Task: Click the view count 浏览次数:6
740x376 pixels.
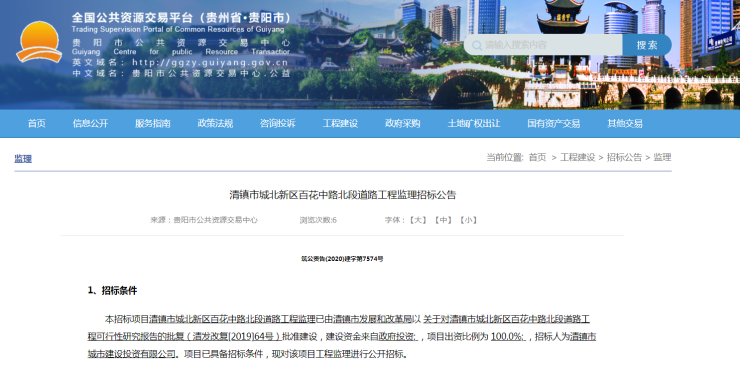Action: [318, 220]
